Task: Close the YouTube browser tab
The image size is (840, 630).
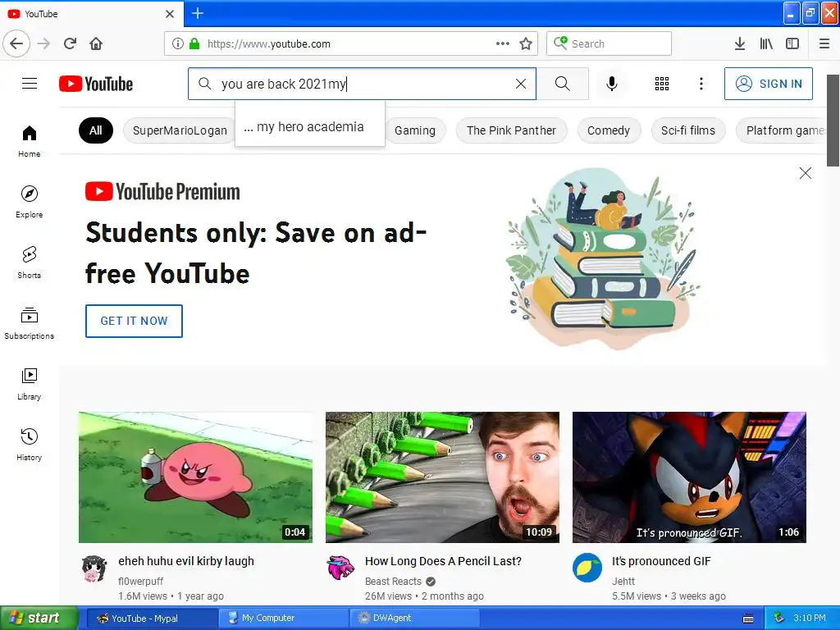Action: click(x=170, y=14)
